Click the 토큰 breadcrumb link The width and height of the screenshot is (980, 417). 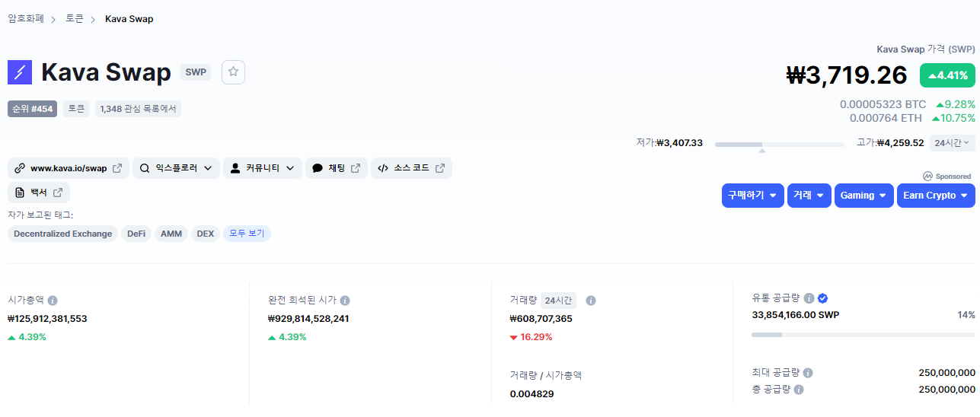(x=75, y=18)
